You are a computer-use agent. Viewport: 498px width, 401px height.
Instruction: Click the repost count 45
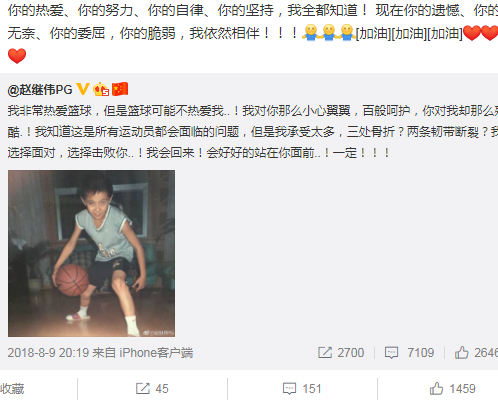pos(162,389)
